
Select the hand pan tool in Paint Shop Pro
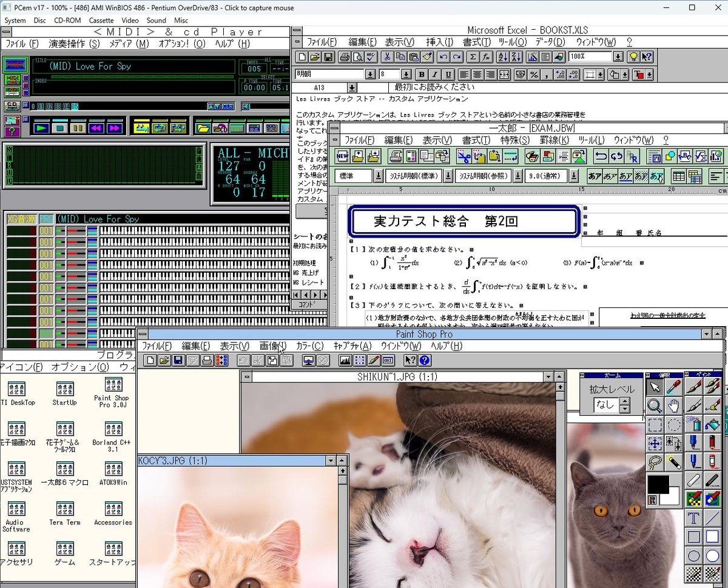673,406
